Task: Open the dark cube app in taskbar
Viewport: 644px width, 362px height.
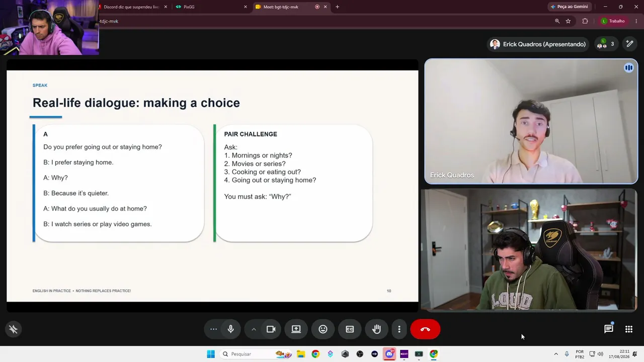Action: 345,354
